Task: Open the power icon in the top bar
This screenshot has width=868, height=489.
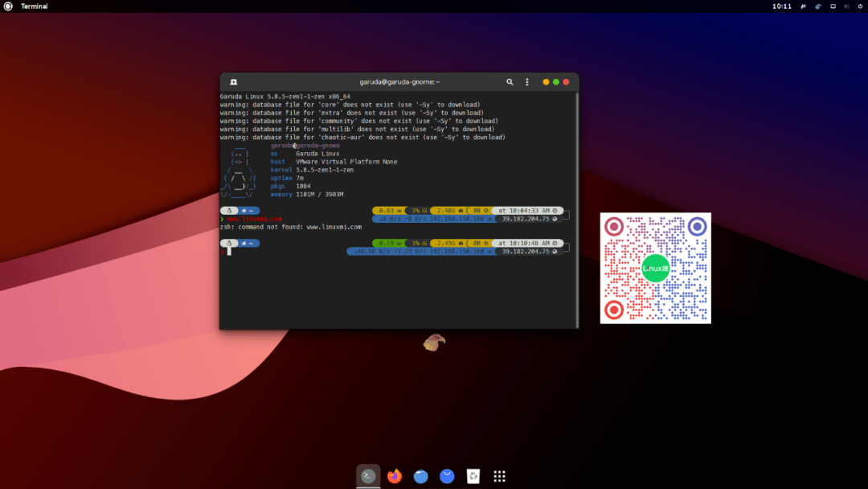Action: pyautogui.click(x=860, y=6)
